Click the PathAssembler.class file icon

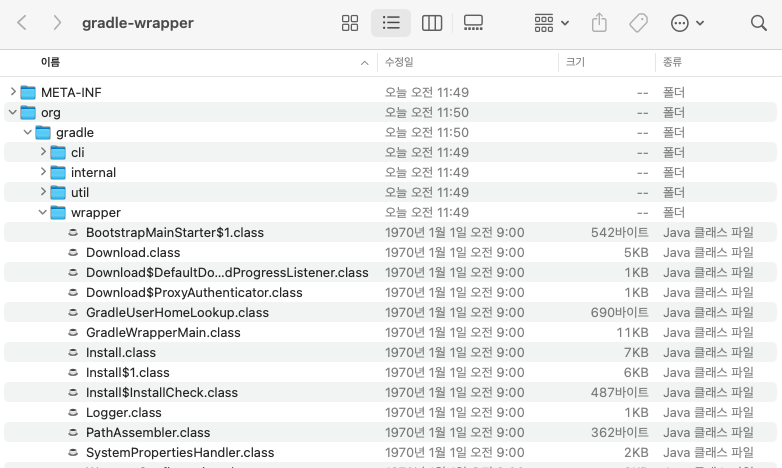[73, 432]
